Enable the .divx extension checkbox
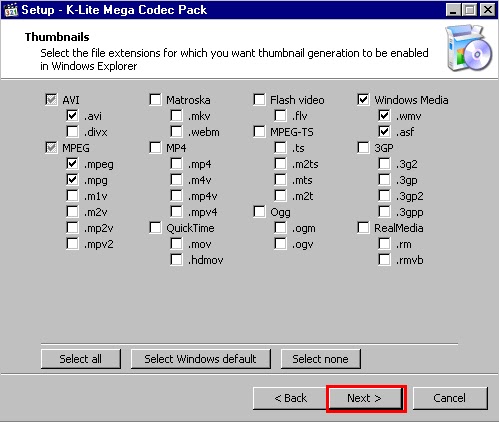The height and width of the screenshot is (422, 499). [x=72, y=131]
